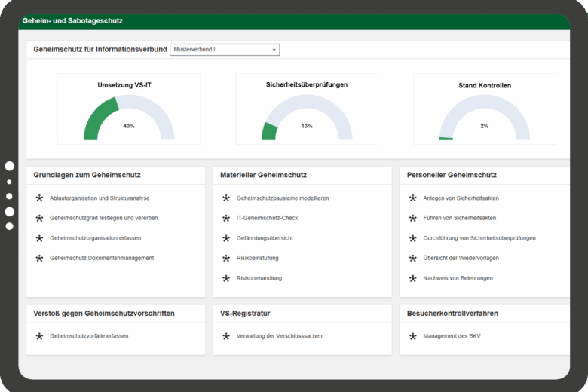Open Management des BKV
588x392 pixels.
coord(452,336)
